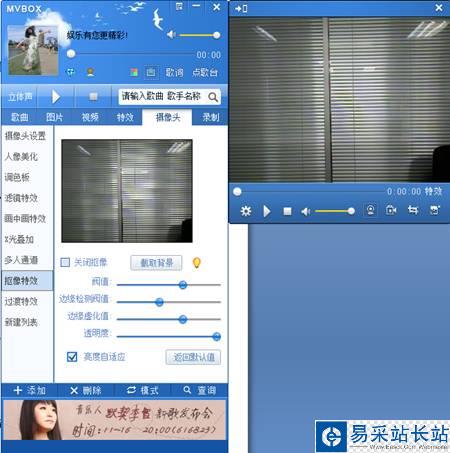Click the 添加 button at bottom
450x453 pixels.
pos(29,390)
